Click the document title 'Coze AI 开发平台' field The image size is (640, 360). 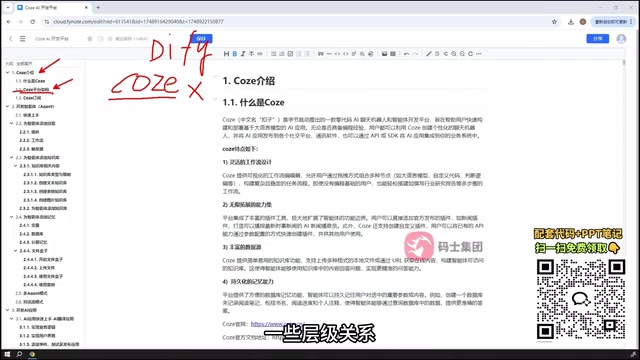(x=52, y=39)
